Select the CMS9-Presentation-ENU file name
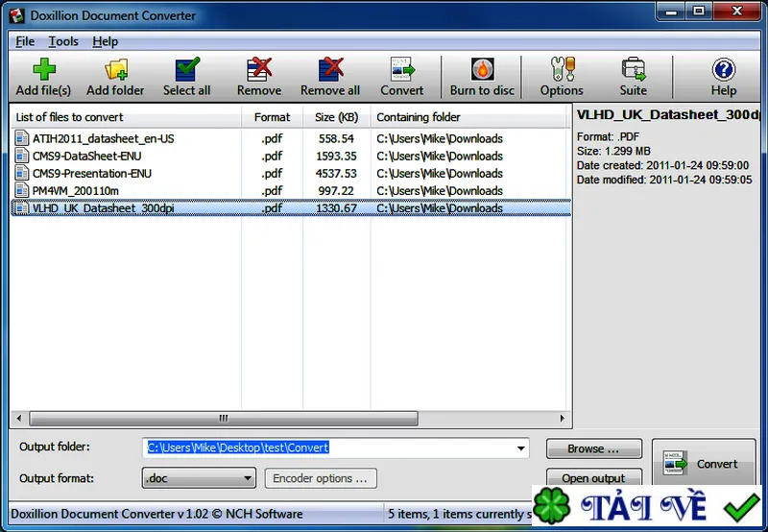This screenshot has width=768, height=532. coord(92,174)
